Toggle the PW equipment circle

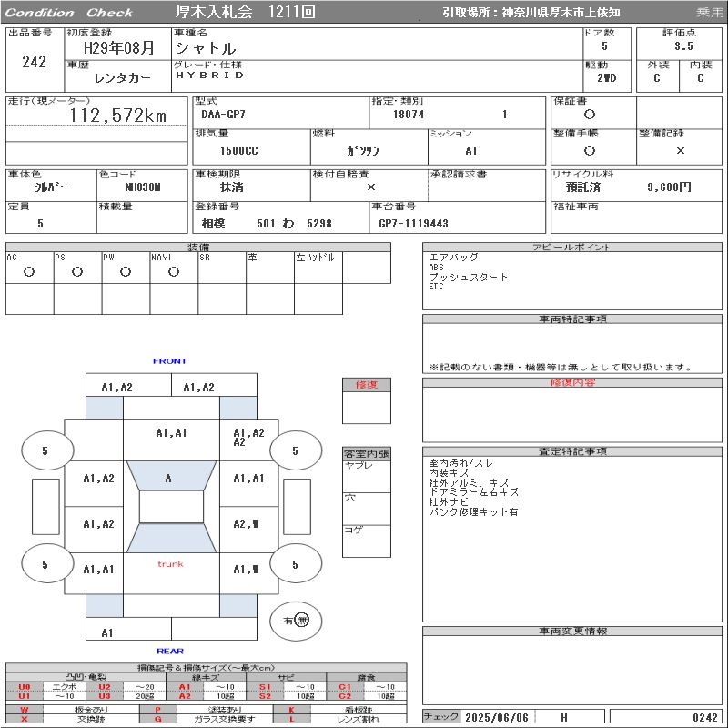(x=126, y=271)
